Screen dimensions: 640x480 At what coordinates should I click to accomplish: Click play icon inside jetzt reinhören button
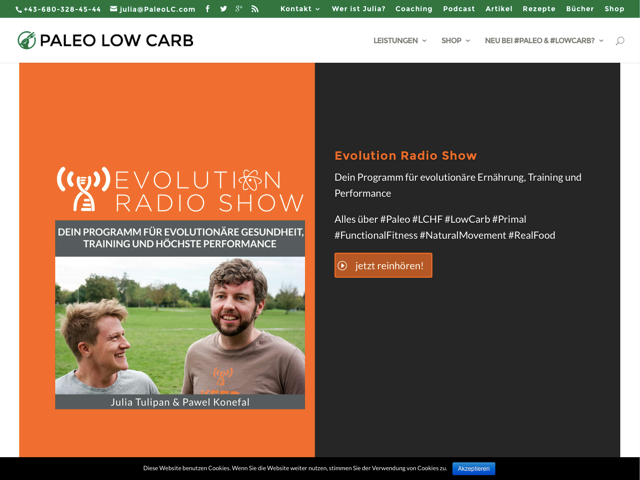pyautogui.click(x=342, y=266)
